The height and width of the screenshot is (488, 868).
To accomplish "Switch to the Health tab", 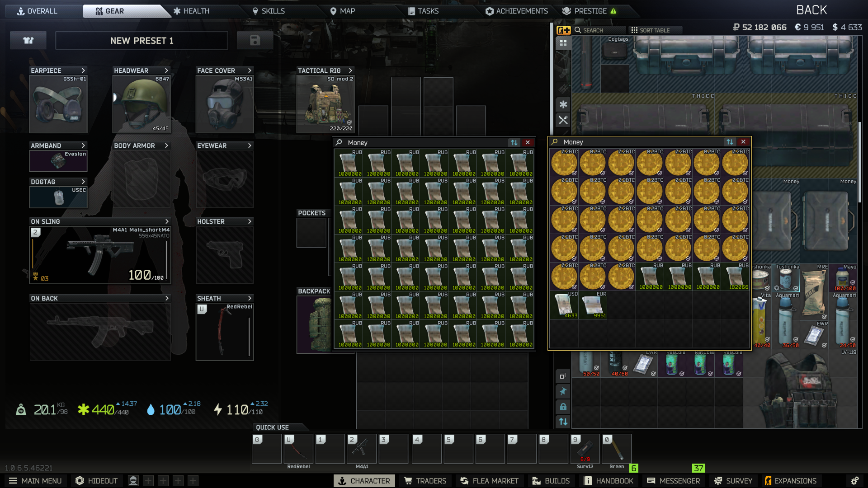I will click(192, 11).
